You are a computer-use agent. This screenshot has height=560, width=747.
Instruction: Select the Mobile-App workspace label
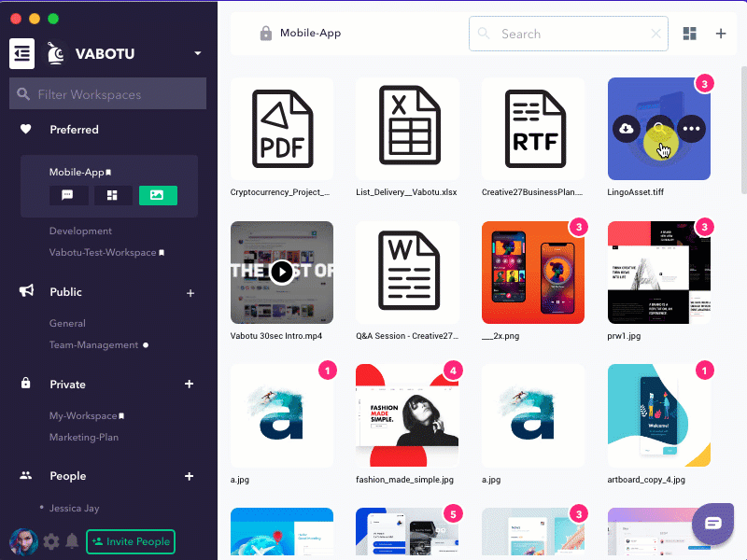click(77, 172)
